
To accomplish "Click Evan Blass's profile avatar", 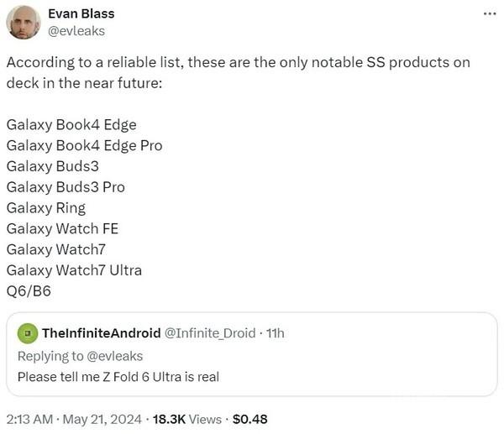I will pyautogui.click(x=24, y=22).
